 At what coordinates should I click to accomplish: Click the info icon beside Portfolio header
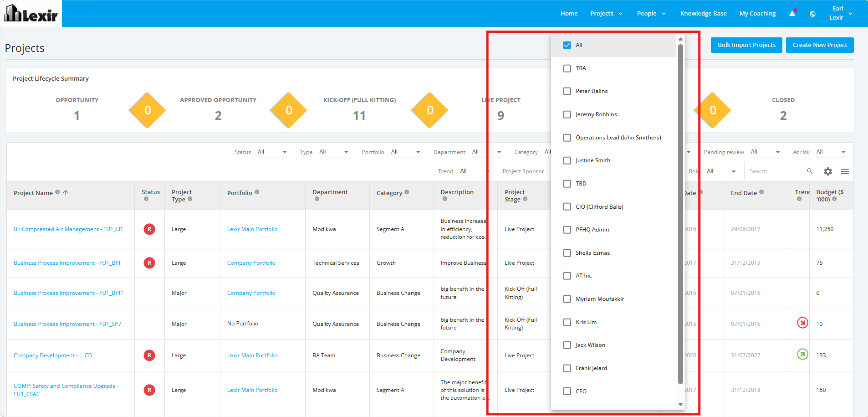[x=257, y=192]
